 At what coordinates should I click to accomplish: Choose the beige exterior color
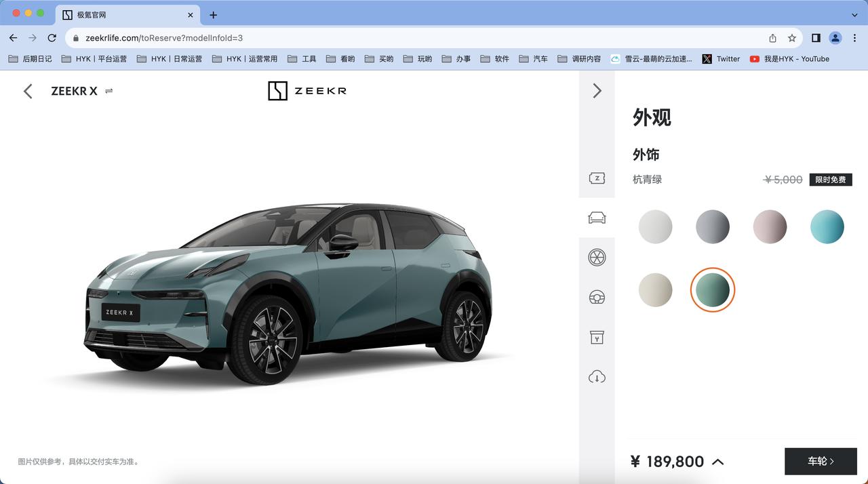click(655, 289)
